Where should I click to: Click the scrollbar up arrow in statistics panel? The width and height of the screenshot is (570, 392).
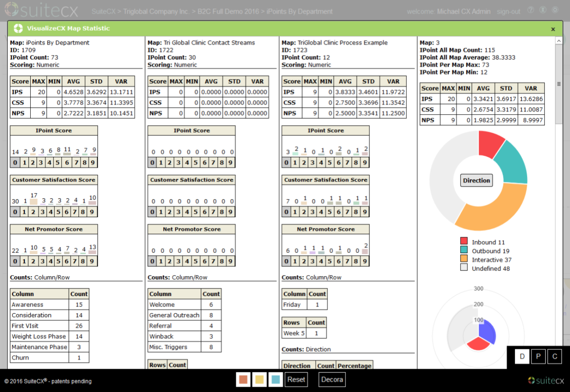click(559, 41)
